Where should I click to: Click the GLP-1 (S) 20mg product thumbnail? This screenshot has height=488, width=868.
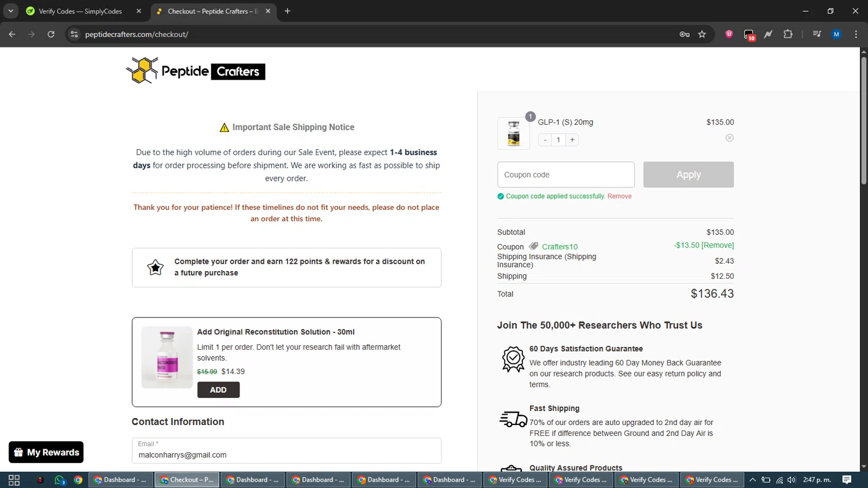(x=514, y=133)
